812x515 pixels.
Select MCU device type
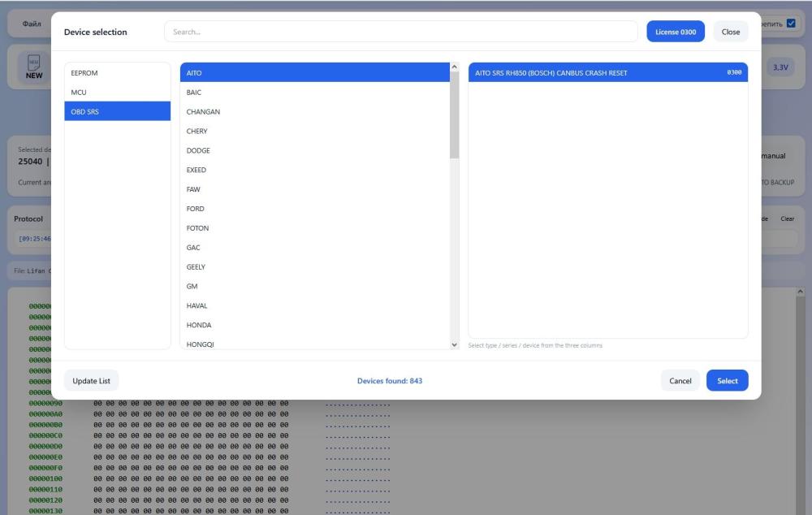point(117,93)
